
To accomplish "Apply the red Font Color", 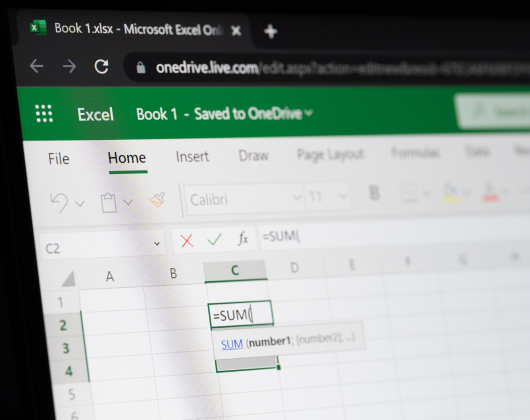I will [x=490, y=192].
